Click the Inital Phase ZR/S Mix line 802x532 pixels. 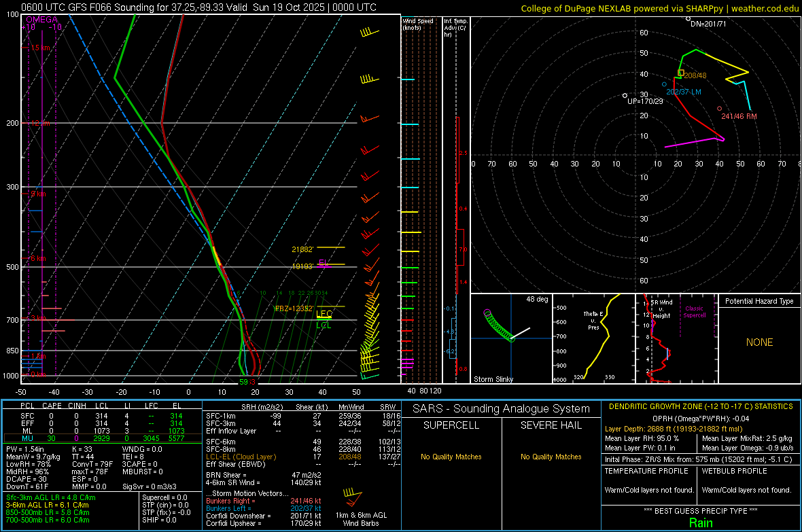tap(698, 459)
